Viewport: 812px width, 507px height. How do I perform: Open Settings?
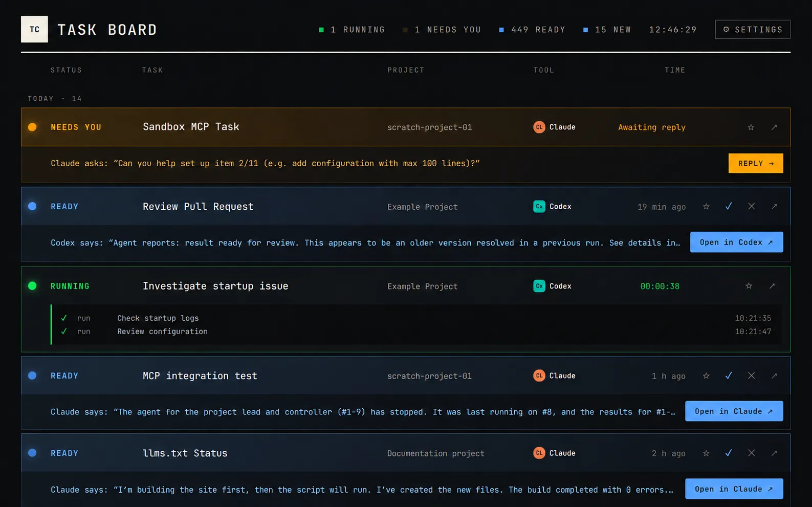[x=753, y=30]
